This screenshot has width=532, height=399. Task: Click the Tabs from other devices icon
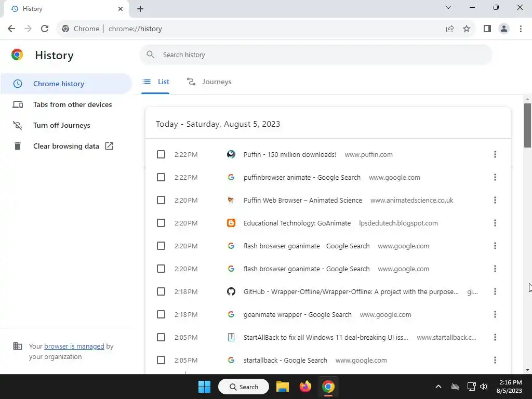(18, 104)
